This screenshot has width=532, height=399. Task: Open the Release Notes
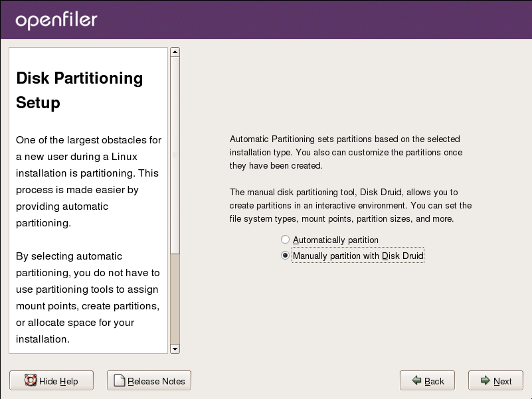tap(149, 380)
